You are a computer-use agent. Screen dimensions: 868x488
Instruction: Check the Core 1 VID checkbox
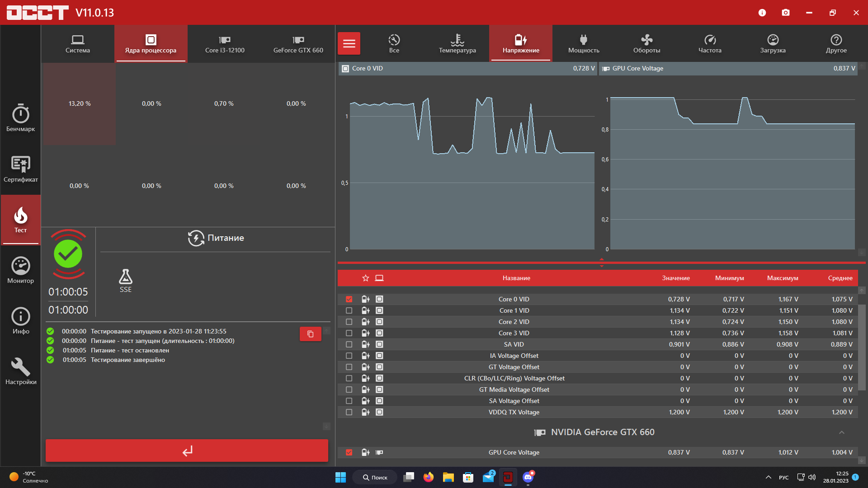(349, 310)
